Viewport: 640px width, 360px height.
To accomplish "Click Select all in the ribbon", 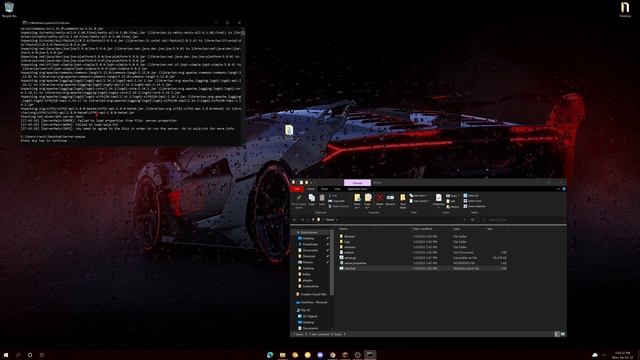I will tap(472, 196).
